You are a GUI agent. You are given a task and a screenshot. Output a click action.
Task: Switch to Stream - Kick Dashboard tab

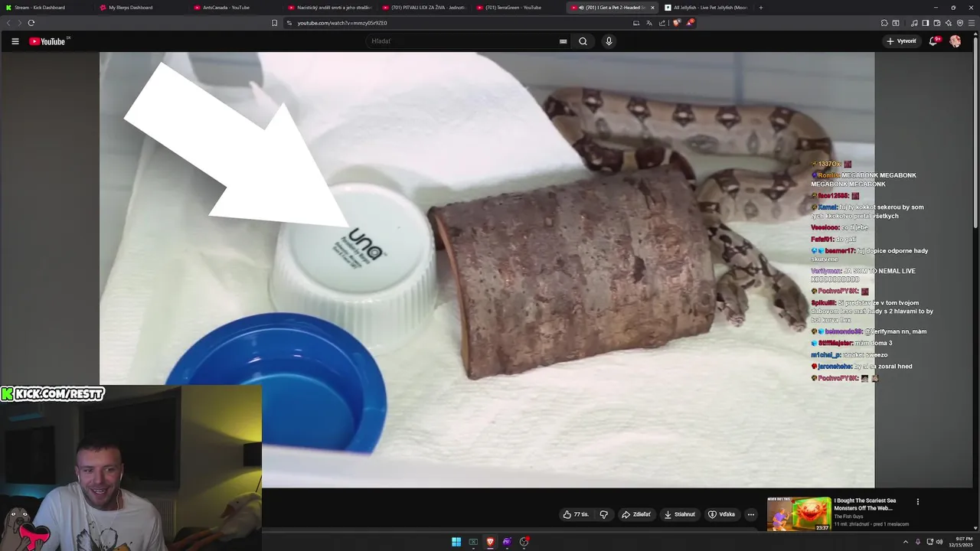click(x=46, y=8)
